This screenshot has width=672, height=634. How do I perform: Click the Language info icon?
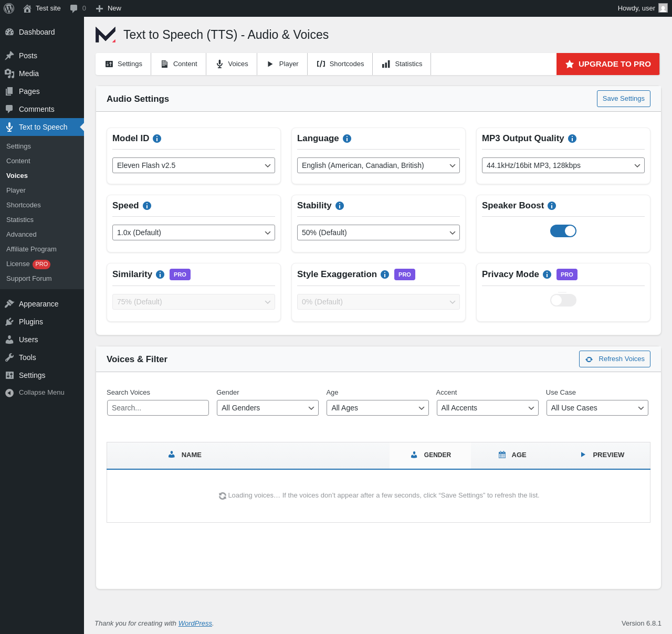click(347, 139)
